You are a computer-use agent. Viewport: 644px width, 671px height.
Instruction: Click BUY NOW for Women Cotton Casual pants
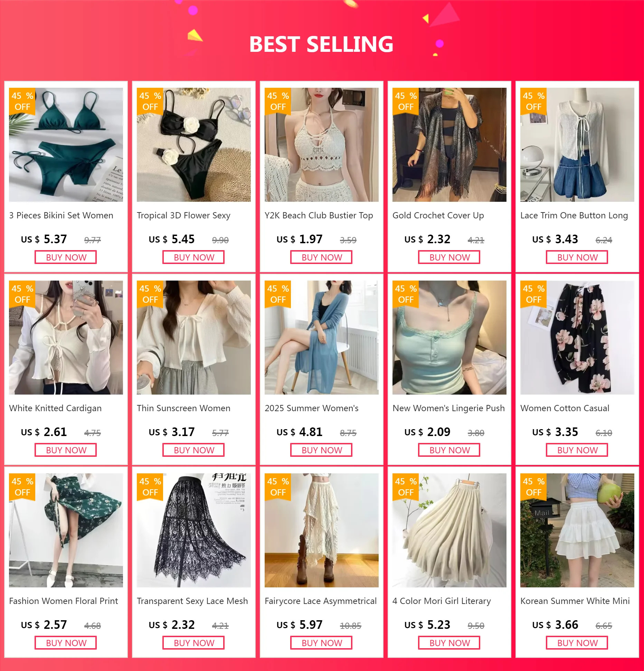click(x=577, y=450)
